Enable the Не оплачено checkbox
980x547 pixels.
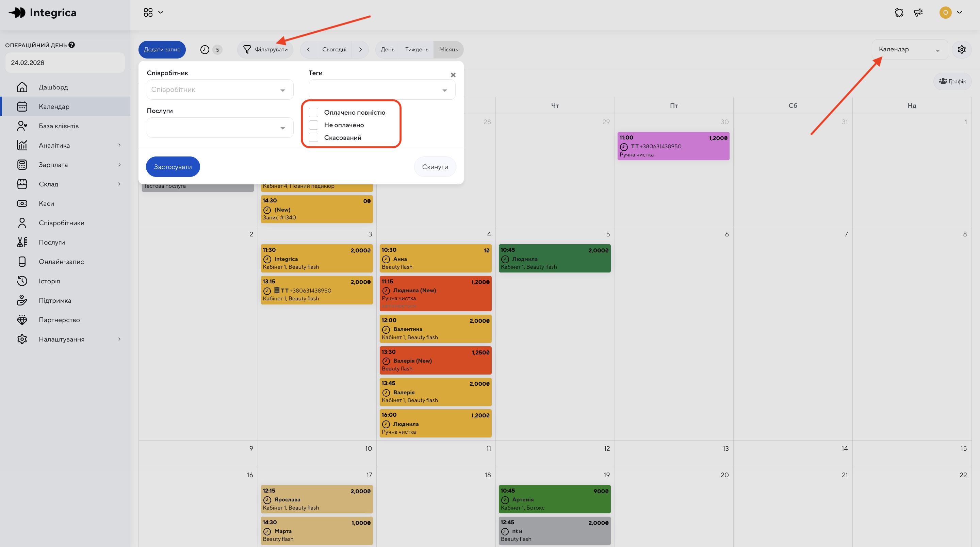[313, 125]
